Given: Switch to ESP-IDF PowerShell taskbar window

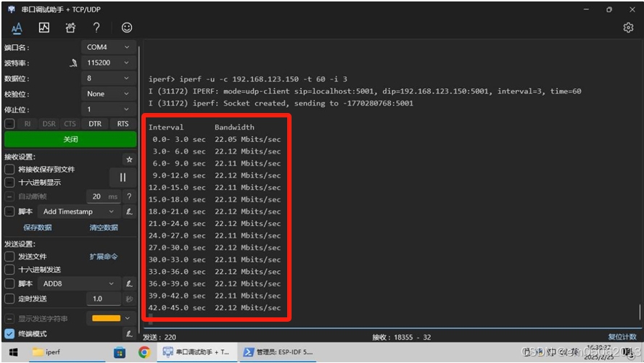Looking at the screenshot, I should (x=278, y=352).
